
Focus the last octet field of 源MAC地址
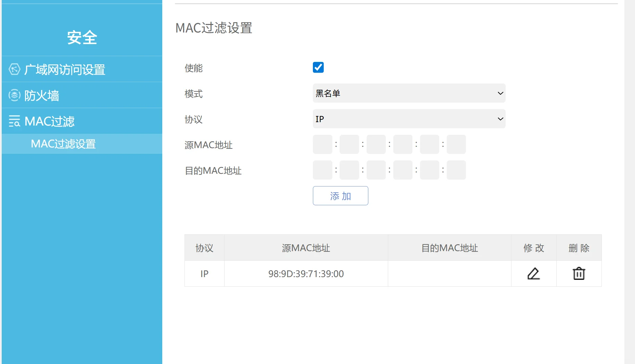click(456, 144)
